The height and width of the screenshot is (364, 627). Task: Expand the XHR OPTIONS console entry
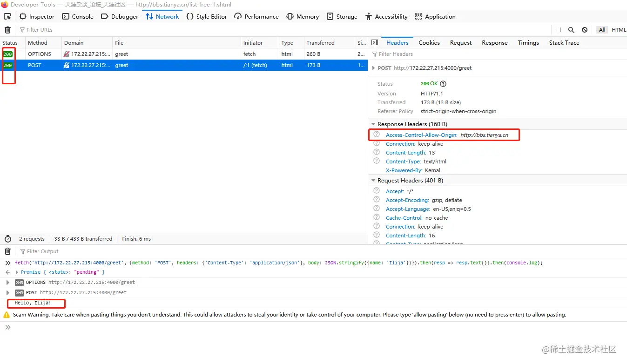(7, 283)
